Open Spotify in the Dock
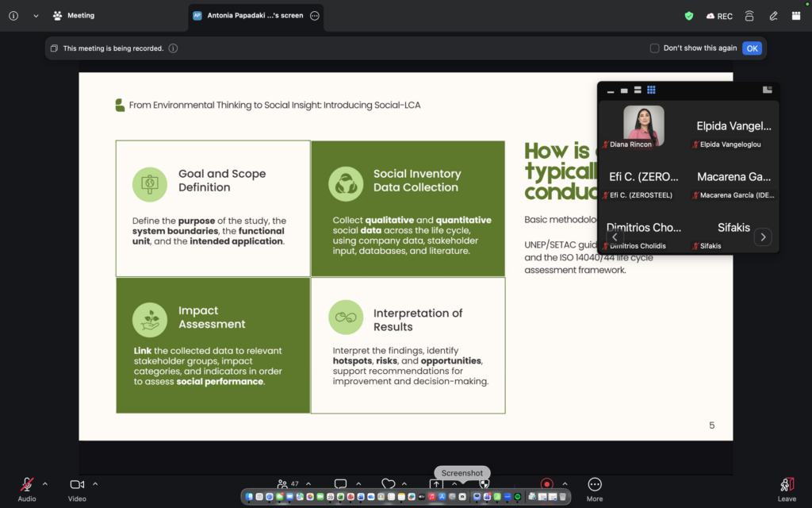The width and height of the screenshot is (812, 508). (517, 497)
